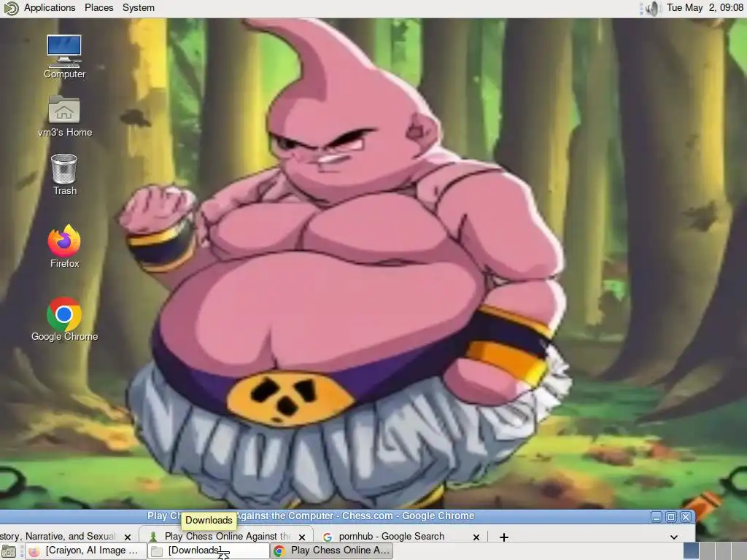Click the volume speaker icon in panel
The height and width of the screenshot is (560, 747).
pyautogui.click(x=651, y=8)
